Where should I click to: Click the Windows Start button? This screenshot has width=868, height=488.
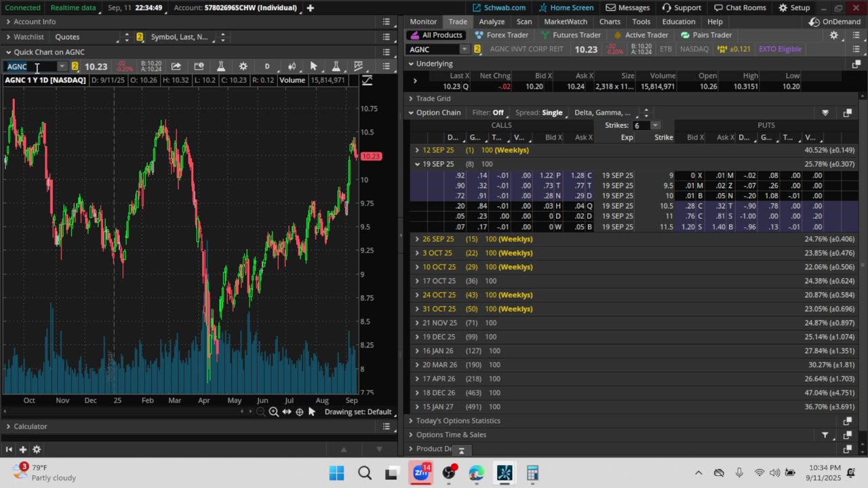click(x=336, y=473)
